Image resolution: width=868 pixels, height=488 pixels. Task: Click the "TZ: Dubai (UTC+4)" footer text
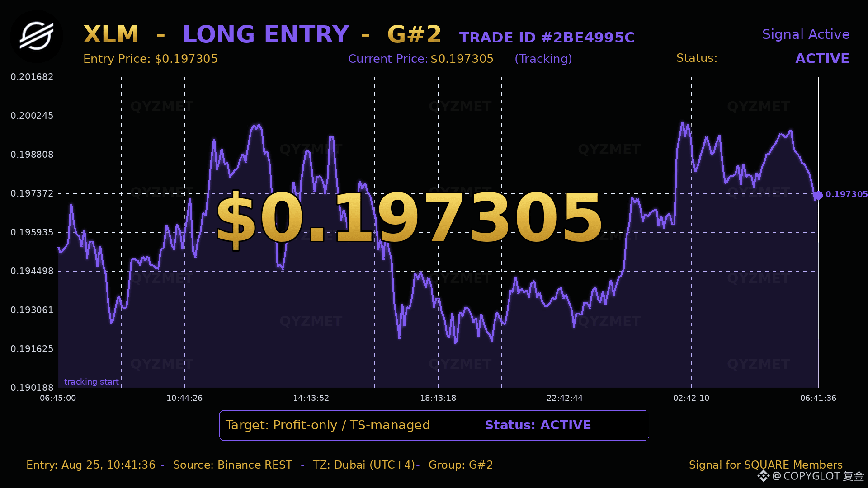pos(364,465)
